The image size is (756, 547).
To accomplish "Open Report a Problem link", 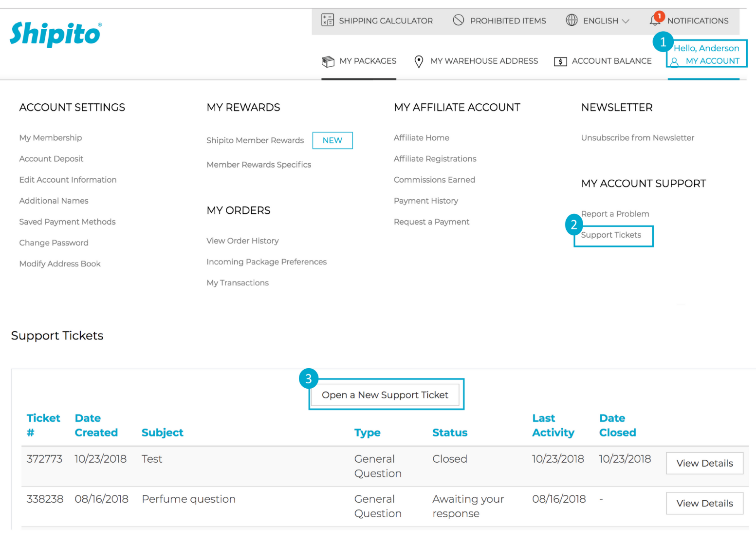I will pyautogui.click(x=615, y=214).
